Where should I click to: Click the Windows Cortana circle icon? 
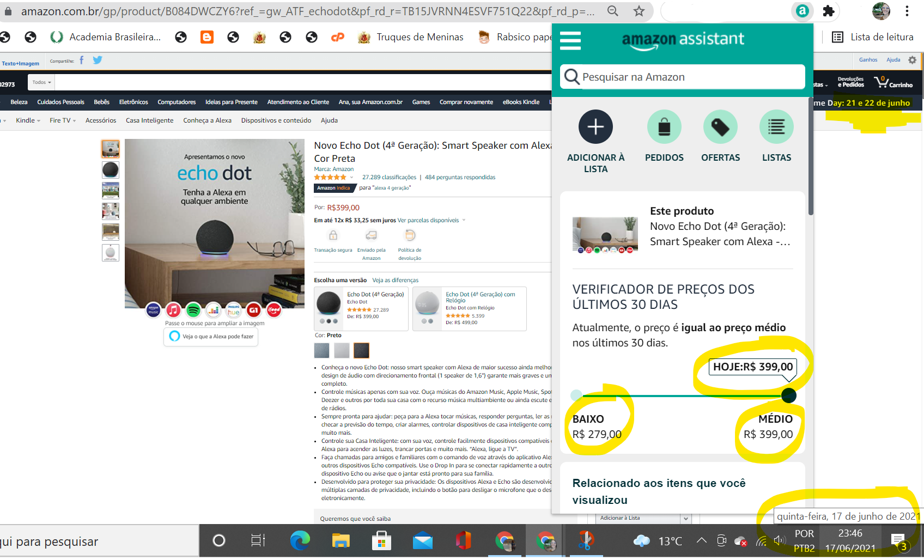pyautogui.click(x=218, y=540)
